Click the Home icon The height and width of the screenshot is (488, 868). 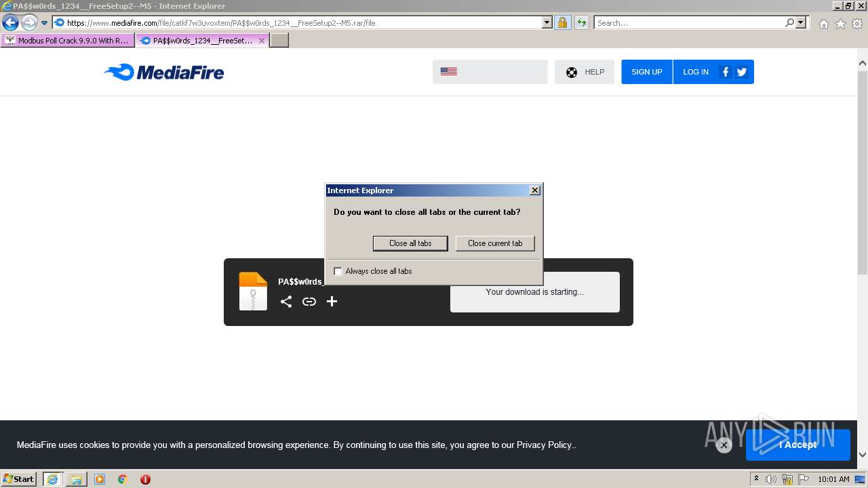point(823,24)
